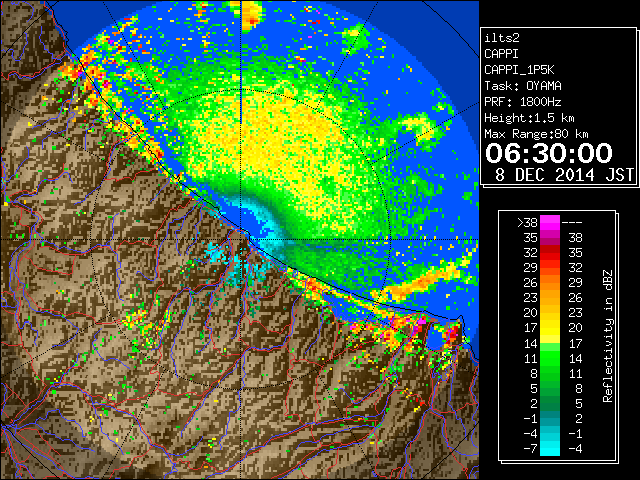The width and height of the screenshot is (640, 480).
Task: Click the 'Task: OYAMA' line
Action: [x=523, y=86]
